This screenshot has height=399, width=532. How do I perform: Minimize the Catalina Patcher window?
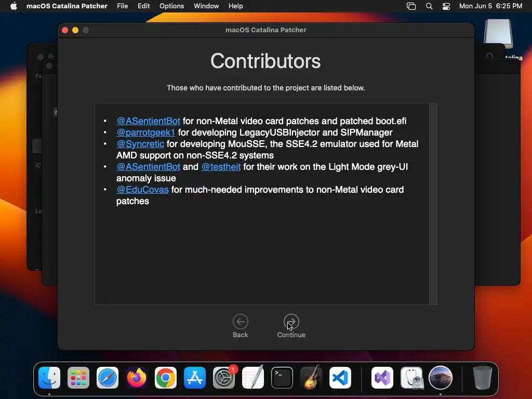[75, 30]
